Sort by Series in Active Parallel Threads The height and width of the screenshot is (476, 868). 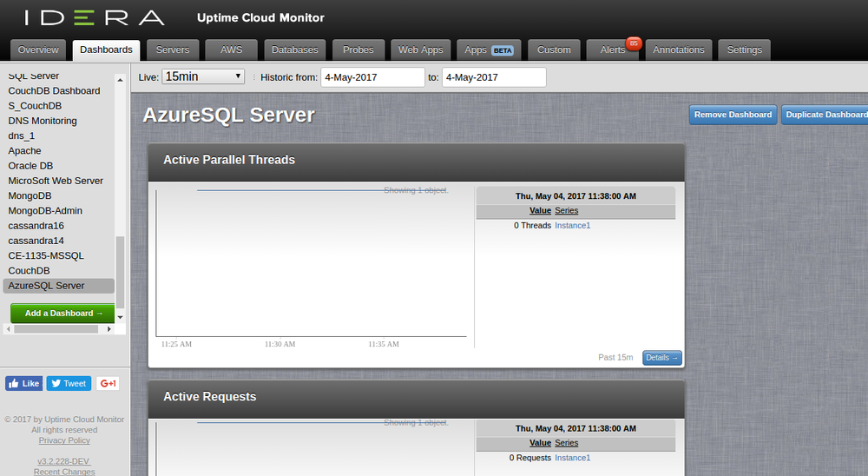click(x=566, y=210)
